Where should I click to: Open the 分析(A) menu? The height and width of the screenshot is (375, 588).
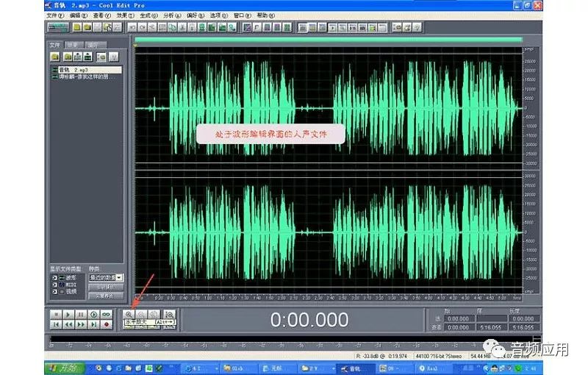pos(172,15)
